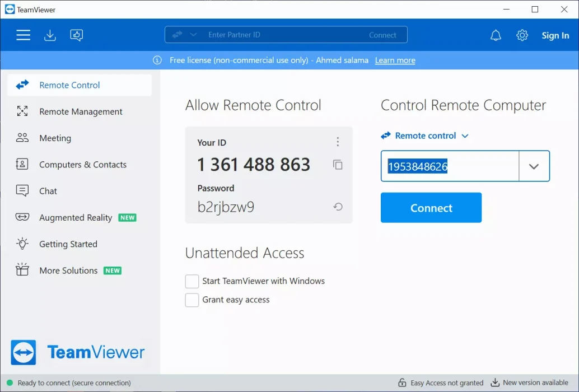
Task: Refresh the password with the reload icon
Action: click(338, 207)
